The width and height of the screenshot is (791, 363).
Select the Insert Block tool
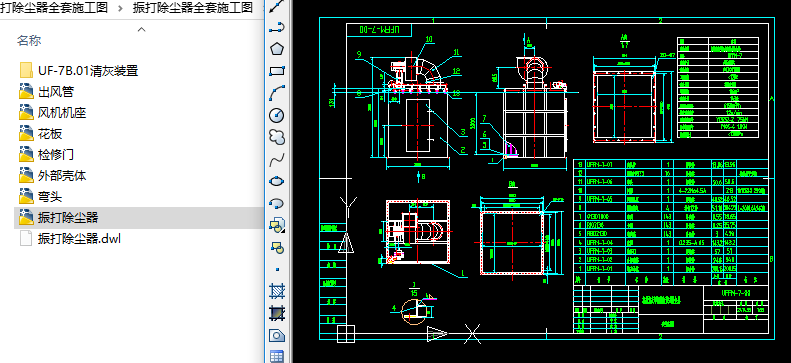coord(276,225)
